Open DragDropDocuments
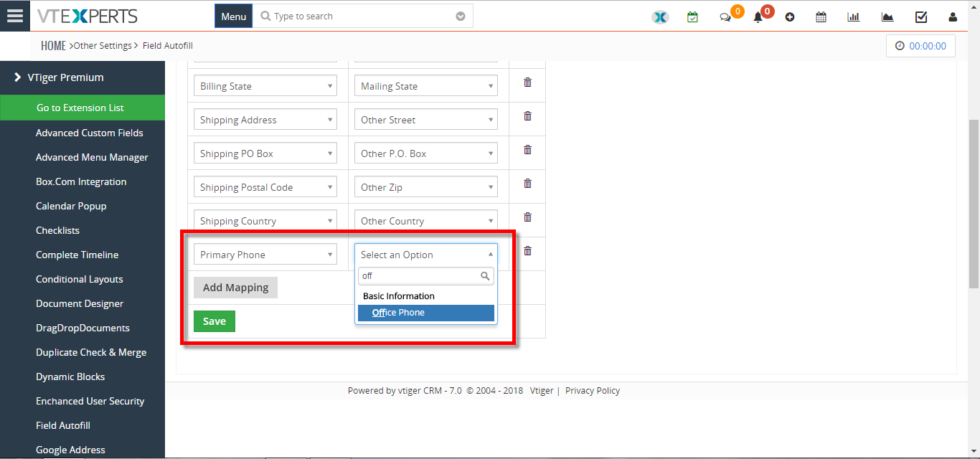Screen dimensions: 980x459 (83, 328)
